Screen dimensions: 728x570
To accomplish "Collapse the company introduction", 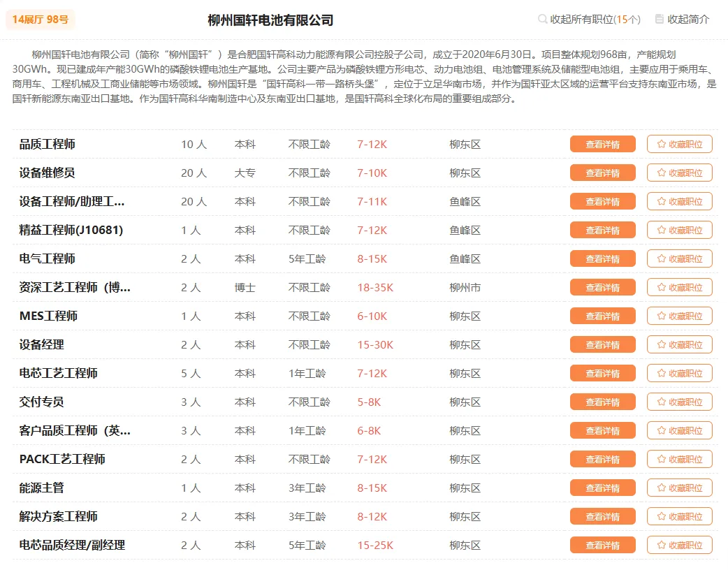I will (x=682, y=20).
